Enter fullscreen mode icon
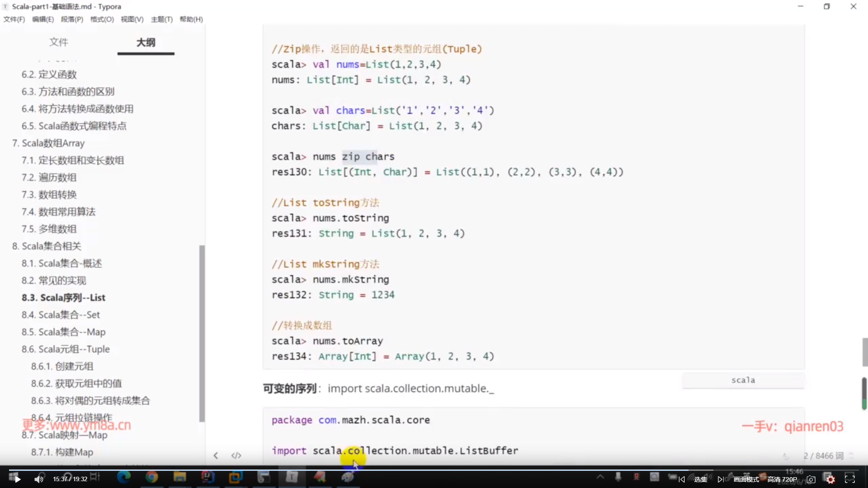The image size is (868, 488). [850, 479]
